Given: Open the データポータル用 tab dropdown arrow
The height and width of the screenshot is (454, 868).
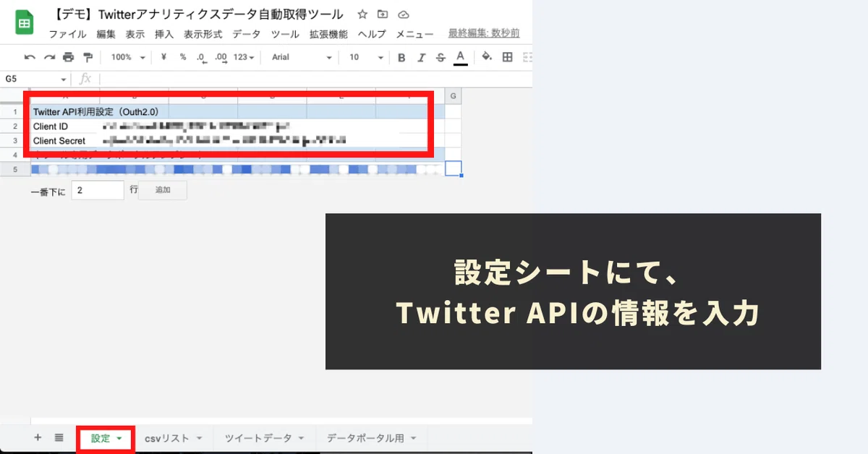Looking at the screenshot, I should pos(414,438).
